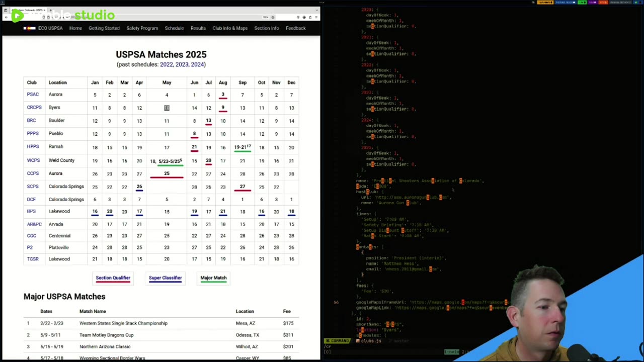Image resolution: width=644 pixels, height=362 pixels.
Task: View the 2022 past schedule
Action: pos(167,64)
